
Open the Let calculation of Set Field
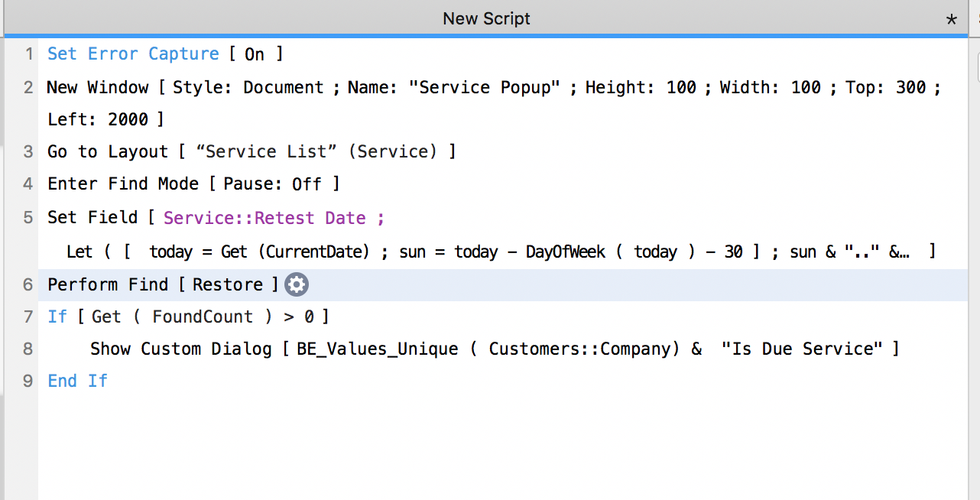tap(501, 252)
